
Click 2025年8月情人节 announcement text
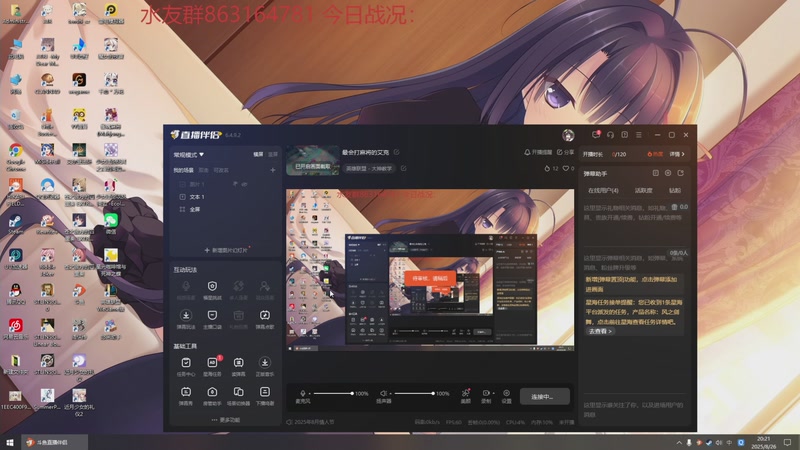314,422
